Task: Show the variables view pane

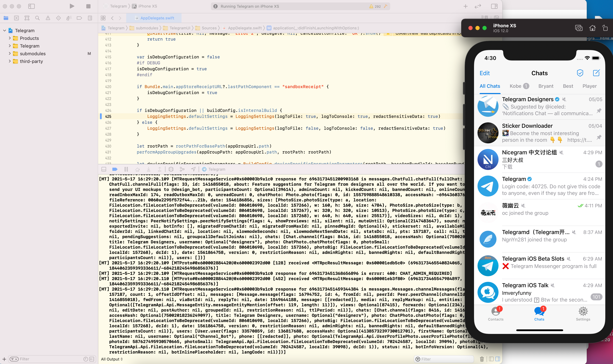Action: [491, 359]
